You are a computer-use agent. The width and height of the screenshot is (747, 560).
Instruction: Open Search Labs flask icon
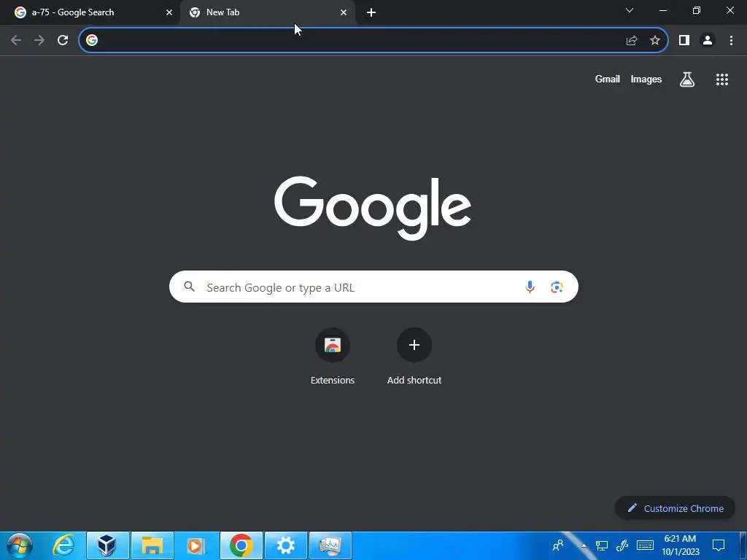687,79
